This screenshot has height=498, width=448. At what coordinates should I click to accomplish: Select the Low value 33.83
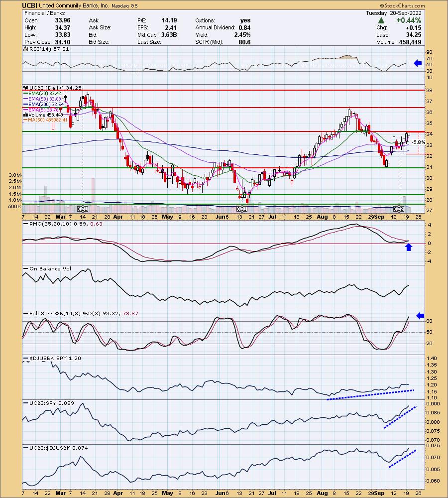point(63,35)
